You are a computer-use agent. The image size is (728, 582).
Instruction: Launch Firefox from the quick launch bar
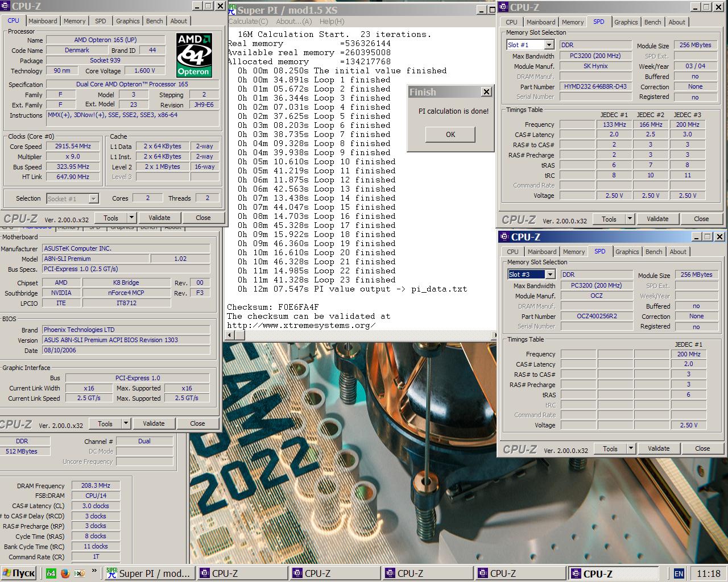point(65,573)
